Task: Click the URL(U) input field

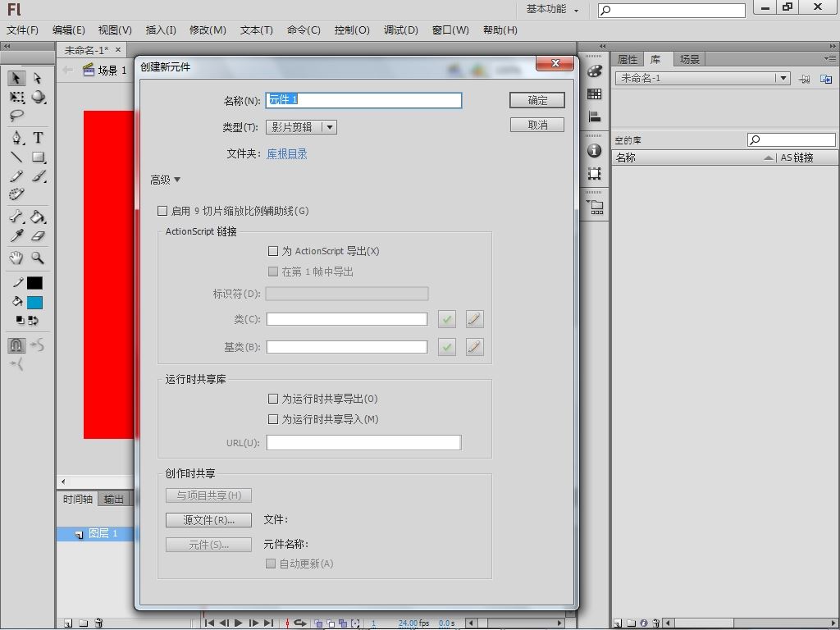Action: 363,442
